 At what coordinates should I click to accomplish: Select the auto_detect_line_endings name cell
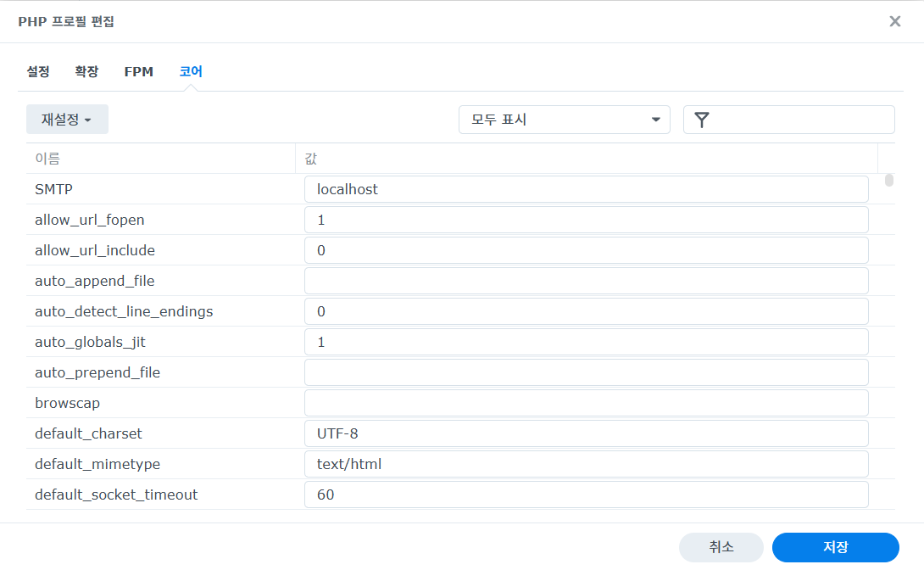160,311
